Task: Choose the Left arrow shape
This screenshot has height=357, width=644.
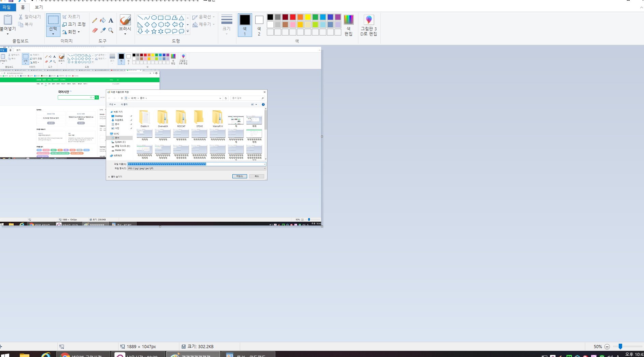Action: (x=175, y=25)
